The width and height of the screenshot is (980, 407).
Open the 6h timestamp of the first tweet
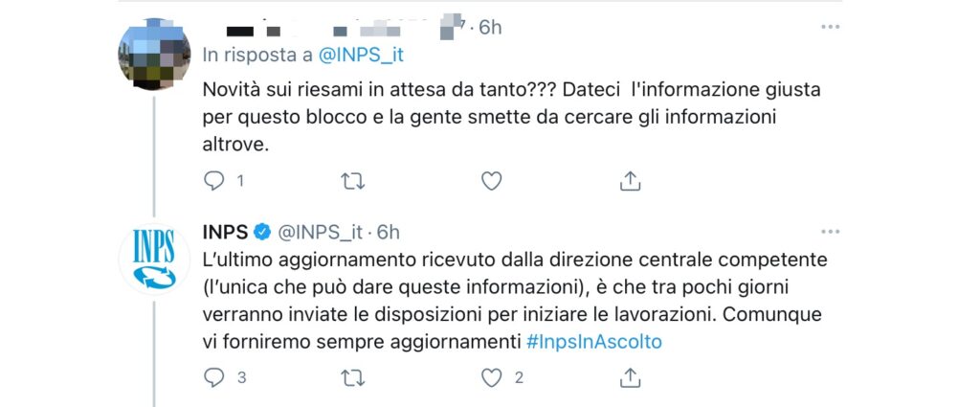(x=490, y=28)
